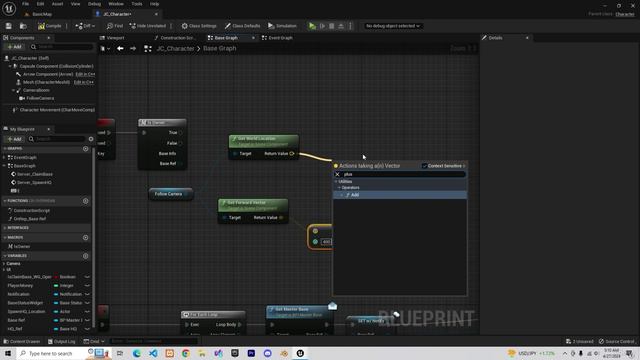Viewport: 640px width, 360px height.
Task: Click the back navigation arrow in graph
Action: click(120, 49)
